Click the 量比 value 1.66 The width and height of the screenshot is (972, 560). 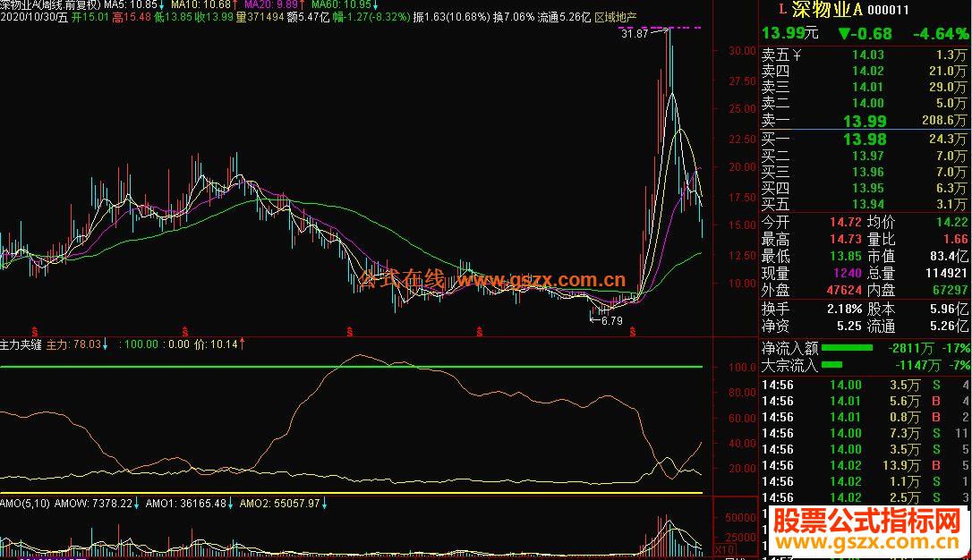click(955, 239)
